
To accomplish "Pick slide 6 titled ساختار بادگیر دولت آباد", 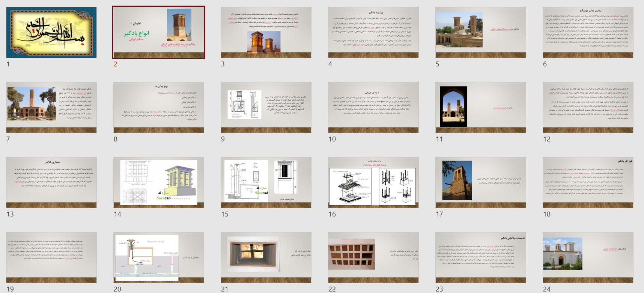I will pos(588,32).
